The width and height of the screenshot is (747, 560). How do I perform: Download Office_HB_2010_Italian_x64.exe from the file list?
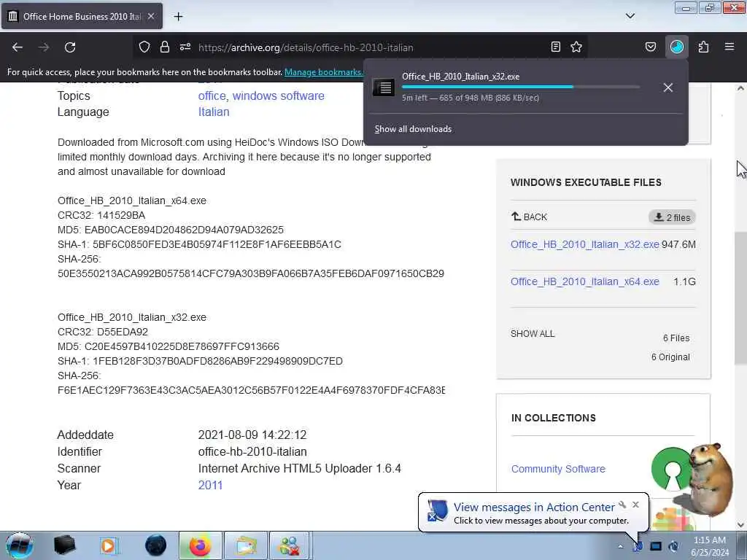coord(584,281)
